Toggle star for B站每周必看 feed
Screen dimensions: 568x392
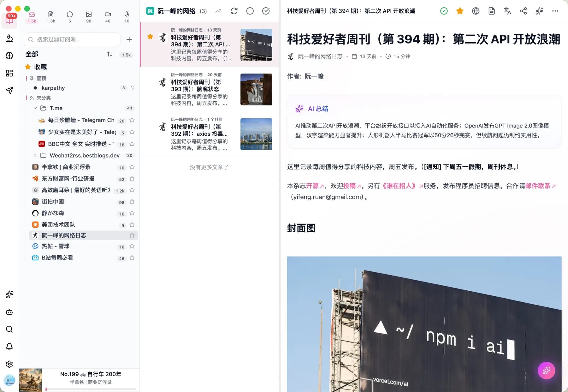(132, 258)
